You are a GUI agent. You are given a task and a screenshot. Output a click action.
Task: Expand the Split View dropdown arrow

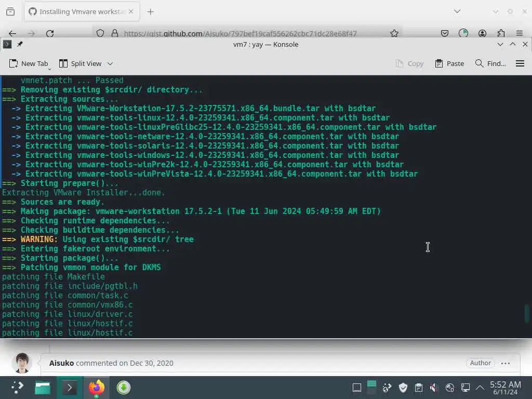(x=110, y=63)
